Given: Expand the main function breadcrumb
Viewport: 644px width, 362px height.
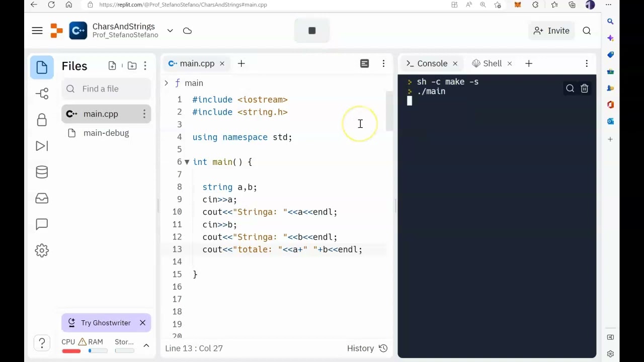Looking at the screenshot, I should point(166,83).
